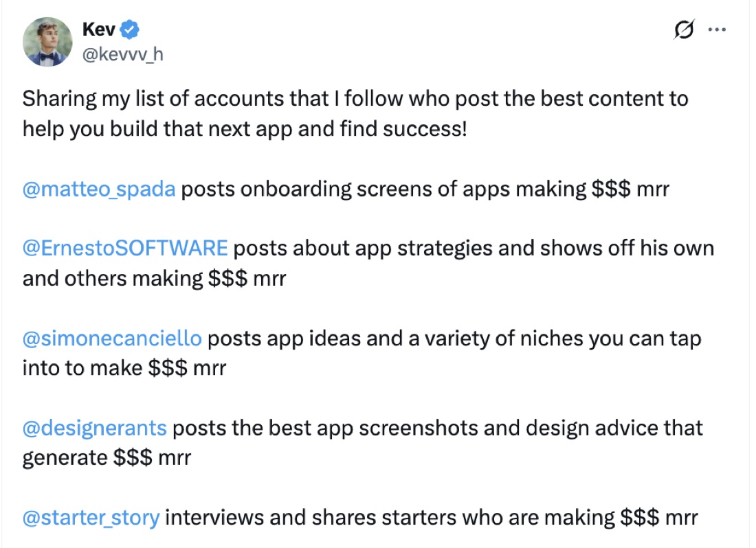Click the Kev display name
The width and height of the screenshot is (756, 548).
[x=99, y=30]
